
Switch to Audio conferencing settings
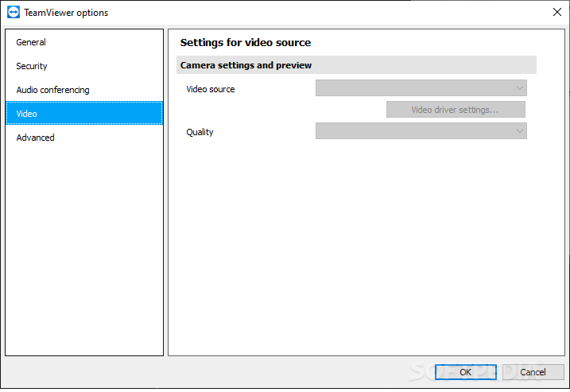tap(84, 90)
